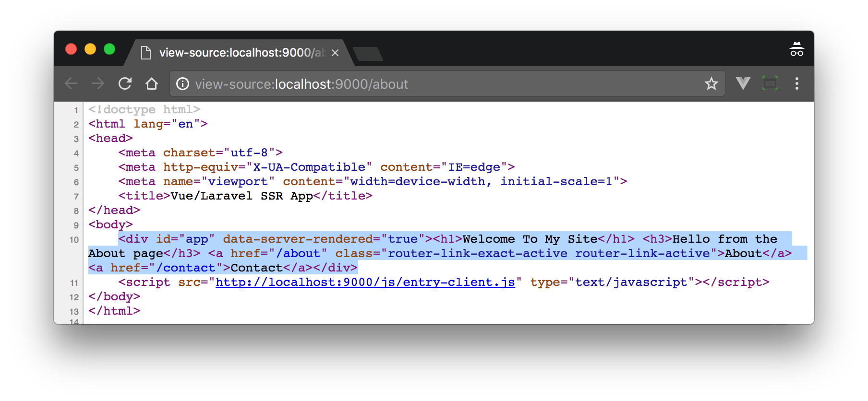The height and width of the screenshot is (401, 868).
Task: Close the view-source tab
Action: click(335, 53)
